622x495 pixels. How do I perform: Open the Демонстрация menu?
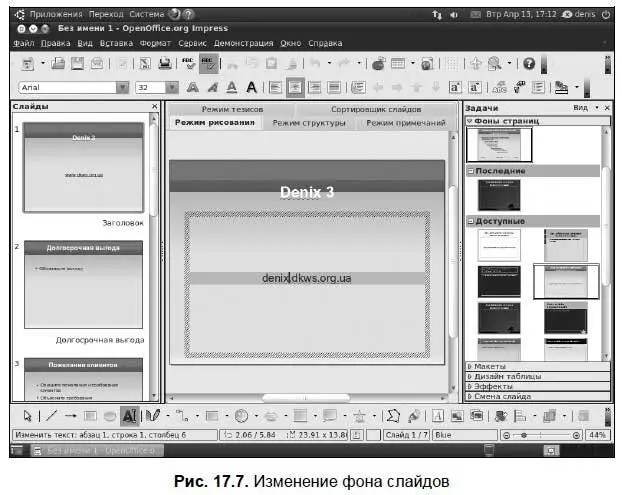(244, 43)
